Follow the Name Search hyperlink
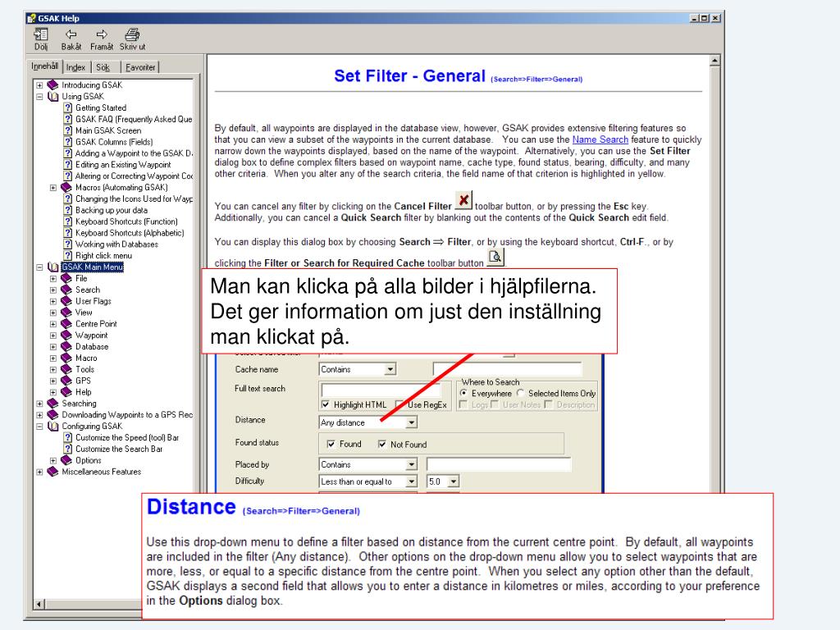Viewport: 840px width, 630px height. pyautogui.click(x=600, y=139)
